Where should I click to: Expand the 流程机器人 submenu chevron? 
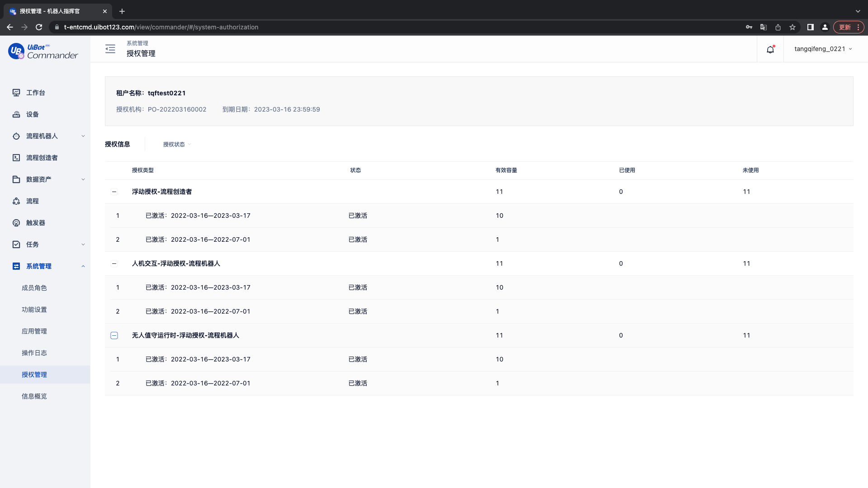[x=83, y=136]
